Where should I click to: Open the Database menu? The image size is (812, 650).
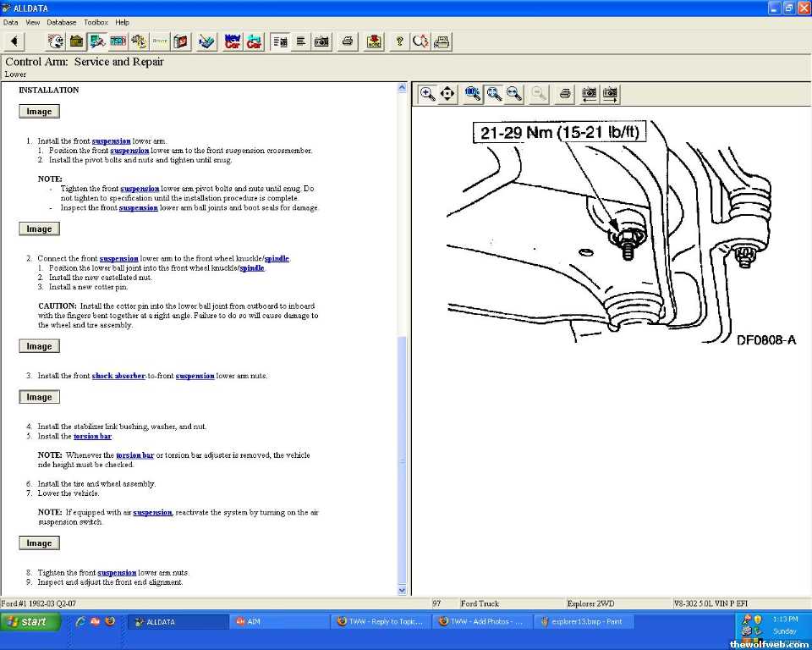click(61, 22)
